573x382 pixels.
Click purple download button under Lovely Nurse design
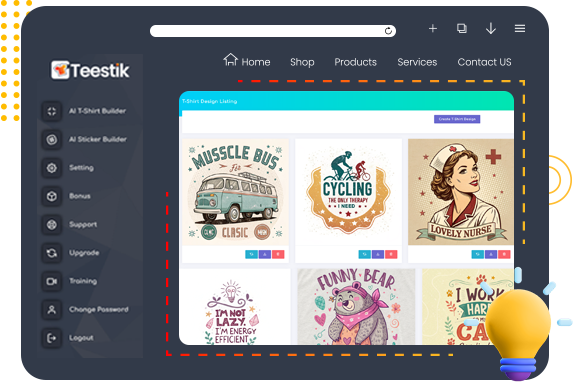click(491, 254)
